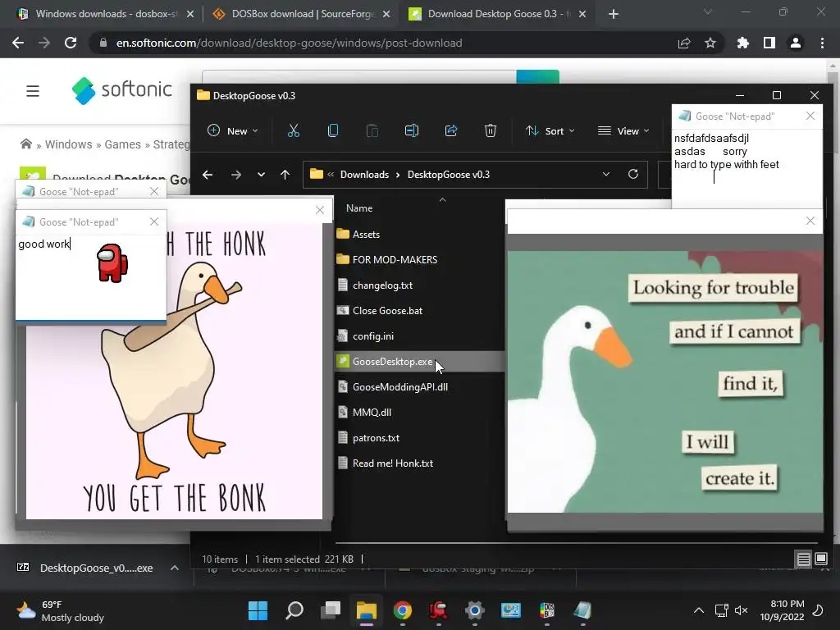
Task: Open the Sort dropdown menu
Action: click(x=550, y=130)
